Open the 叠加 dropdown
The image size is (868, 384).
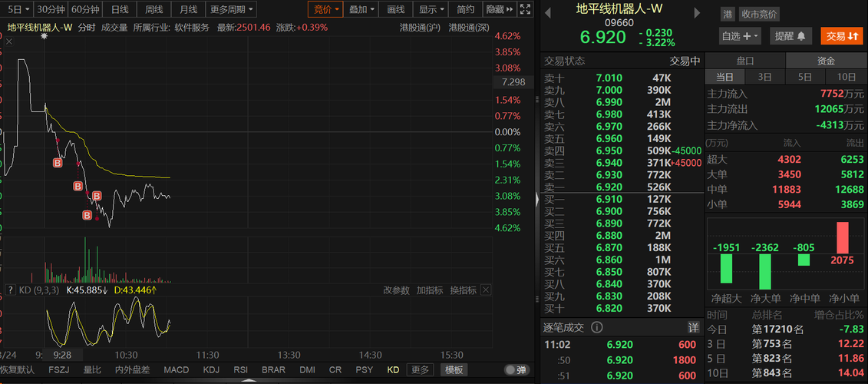(361, 9)
